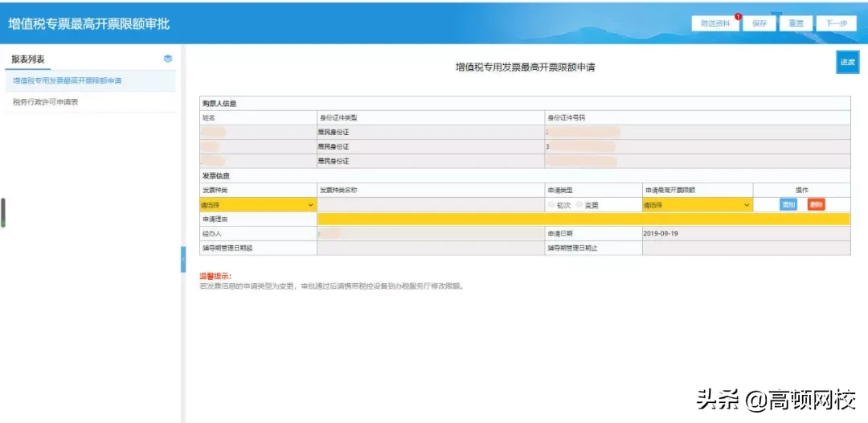Click the yellow 申请理由 input field

click(583, 220)
